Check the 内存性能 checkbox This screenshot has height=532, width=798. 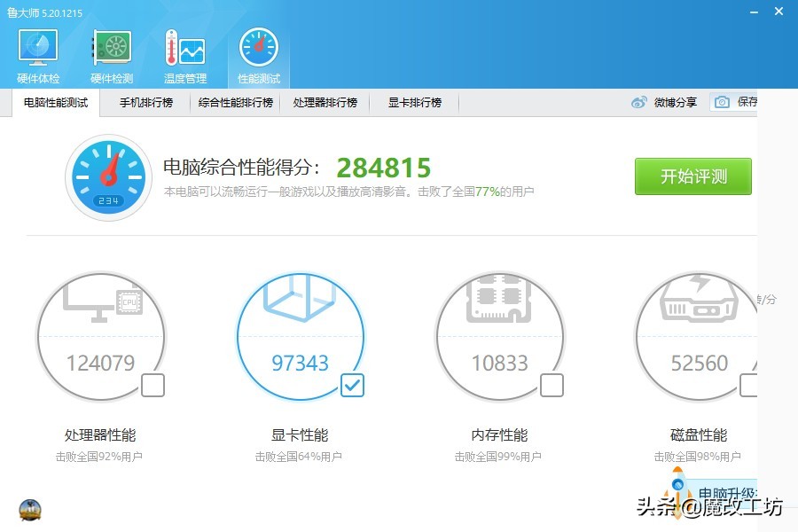552,385
